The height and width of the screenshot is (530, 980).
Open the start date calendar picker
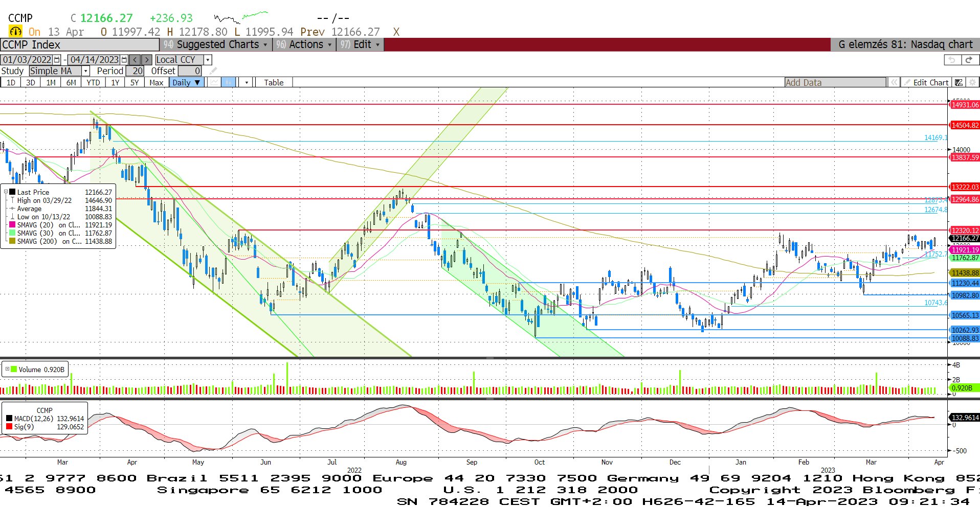click(x=57, y=60)
